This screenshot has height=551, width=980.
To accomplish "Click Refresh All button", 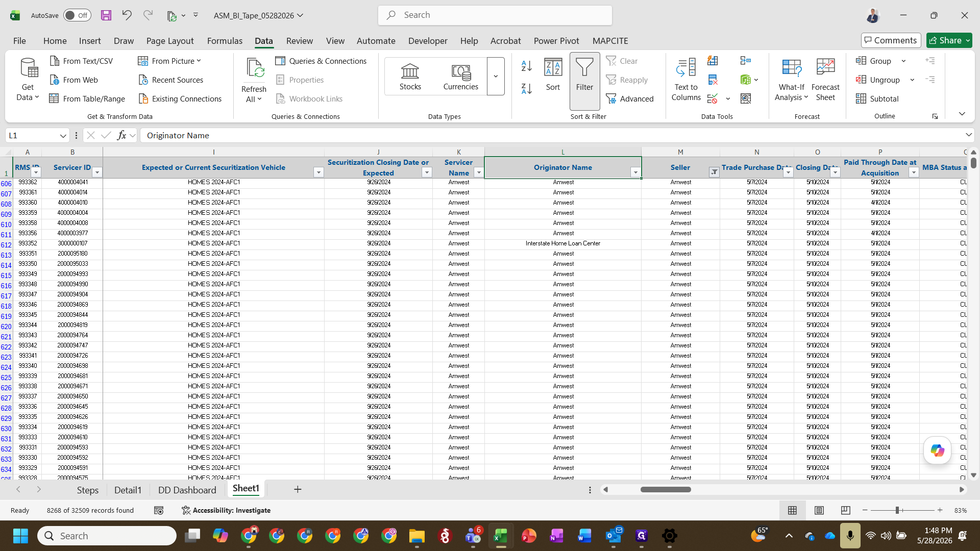I will (x=254, y=80).
